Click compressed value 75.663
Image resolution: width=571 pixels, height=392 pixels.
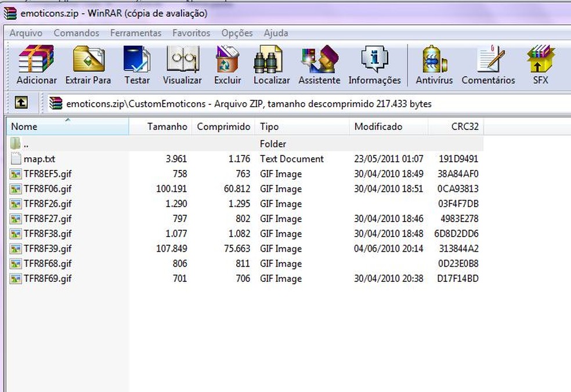[x=237, y=248]
